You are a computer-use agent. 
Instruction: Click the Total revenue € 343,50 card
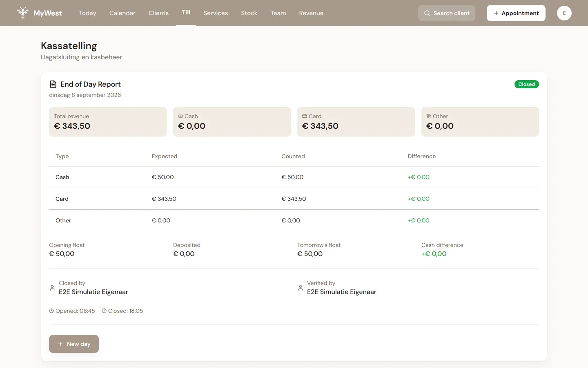click(108, 122)
